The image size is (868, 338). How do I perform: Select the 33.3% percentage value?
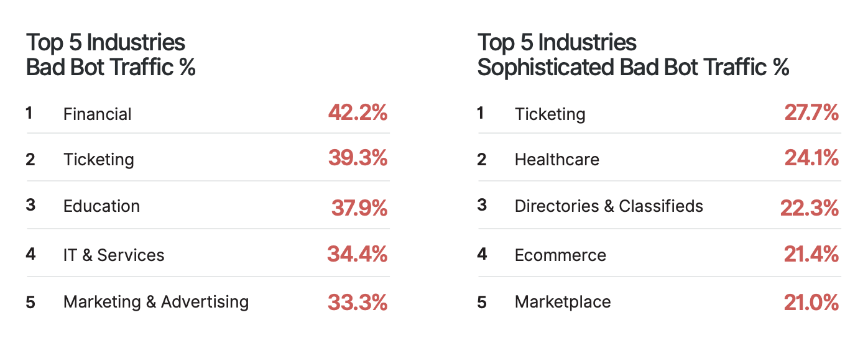358,303
